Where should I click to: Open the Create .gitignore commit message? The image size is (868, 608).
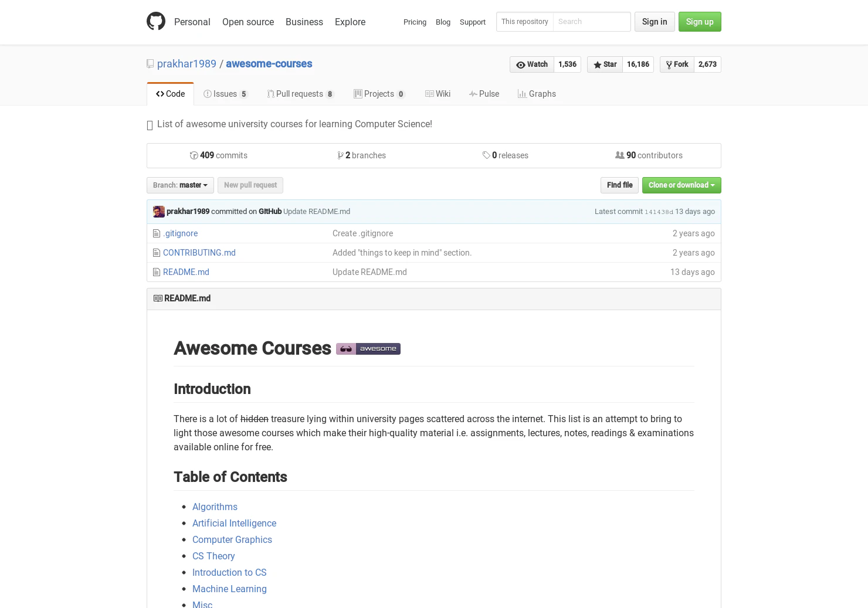pos(362,233)
